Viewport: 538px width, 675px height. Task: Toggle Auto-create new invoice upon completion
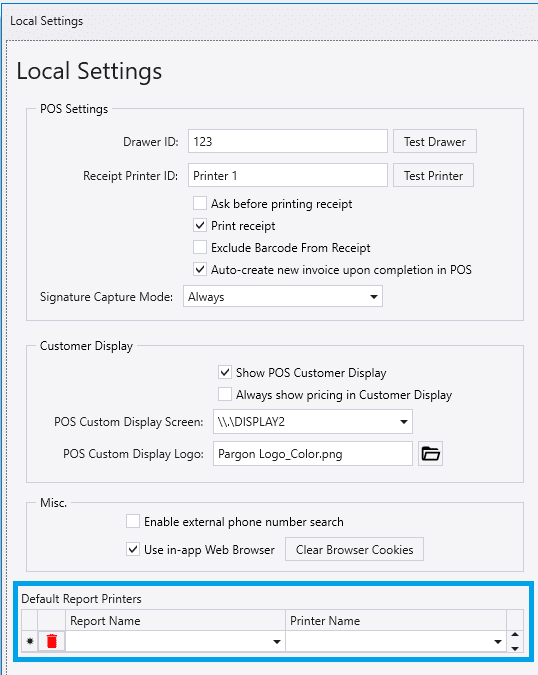[200, 269]
